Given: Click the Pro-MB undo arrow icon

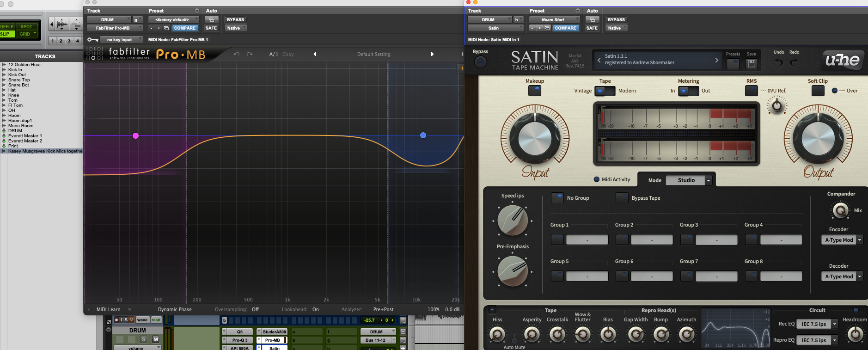Looking at the screenshot, I should (x=237, y=54).
